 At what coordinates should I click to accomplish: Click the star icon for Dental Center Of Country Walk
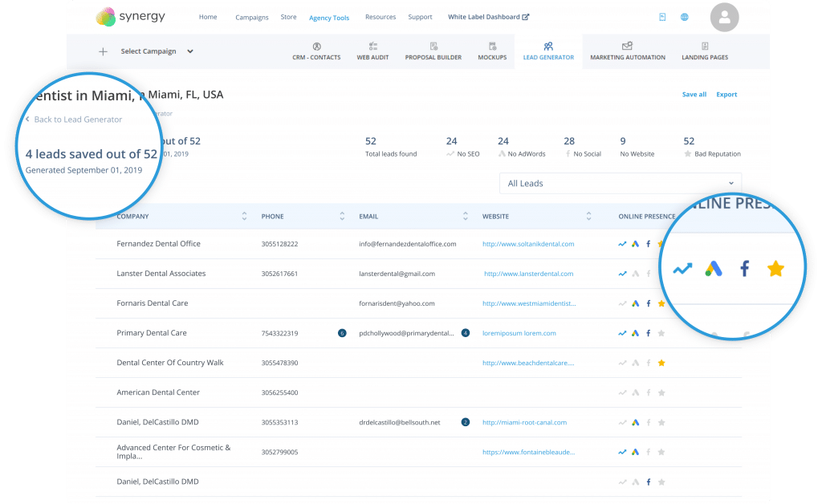661,363
